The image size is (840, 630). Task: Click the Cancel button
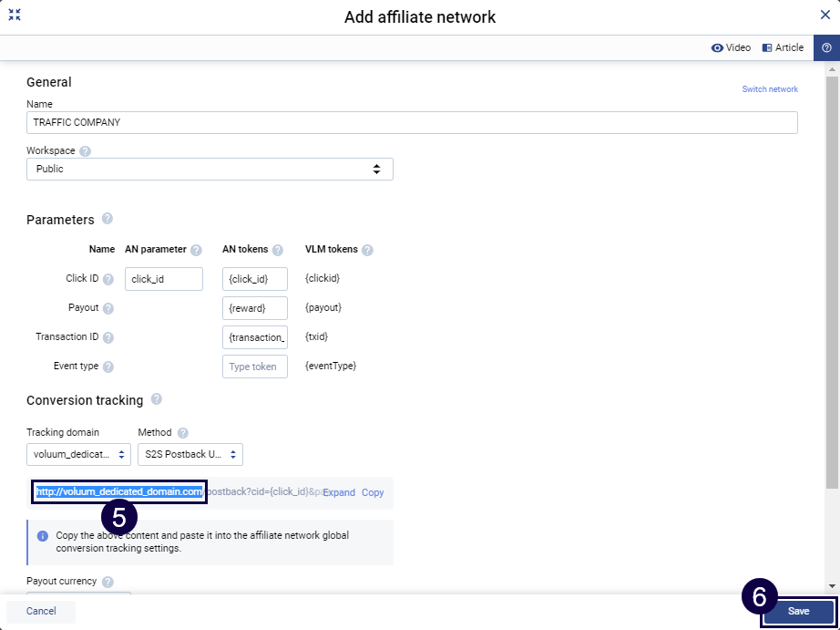point(41,611)
